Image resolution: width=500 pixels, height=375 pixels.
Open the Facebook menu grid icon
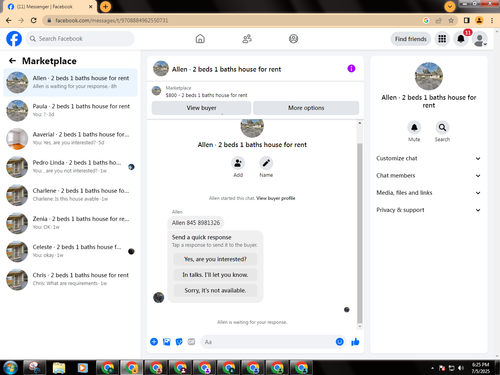pos(442,39)
